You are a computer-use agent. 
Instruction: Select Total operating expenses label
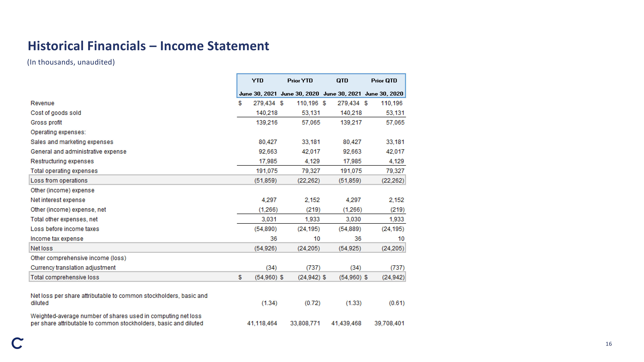point(64,171)
